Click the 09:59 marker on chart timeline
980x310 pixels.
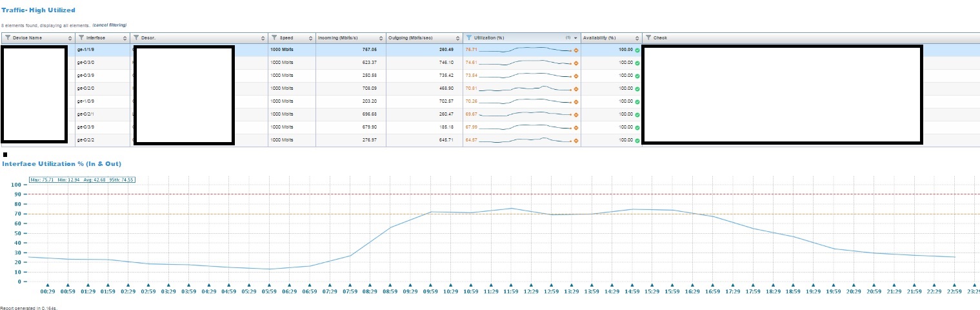[x=430, y=285]
